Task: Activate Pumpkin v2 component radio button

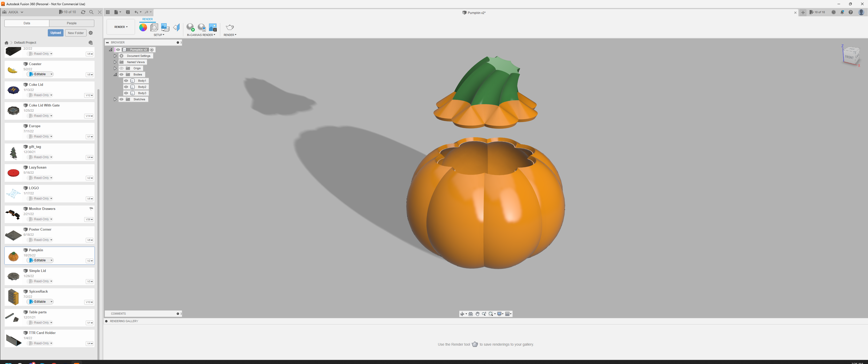Action: (x=152, y=50)
